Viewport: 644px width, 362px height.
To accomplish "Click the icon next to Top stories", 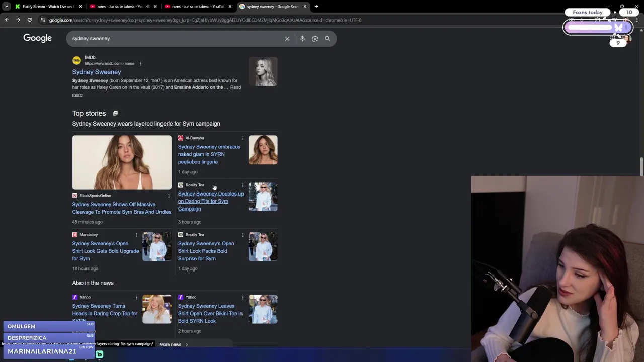I will (115, 113).
